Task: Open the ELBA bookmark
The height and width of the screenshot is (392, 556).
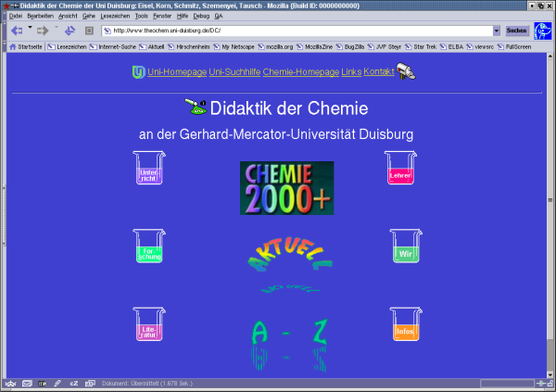Action: pos(451,47)
